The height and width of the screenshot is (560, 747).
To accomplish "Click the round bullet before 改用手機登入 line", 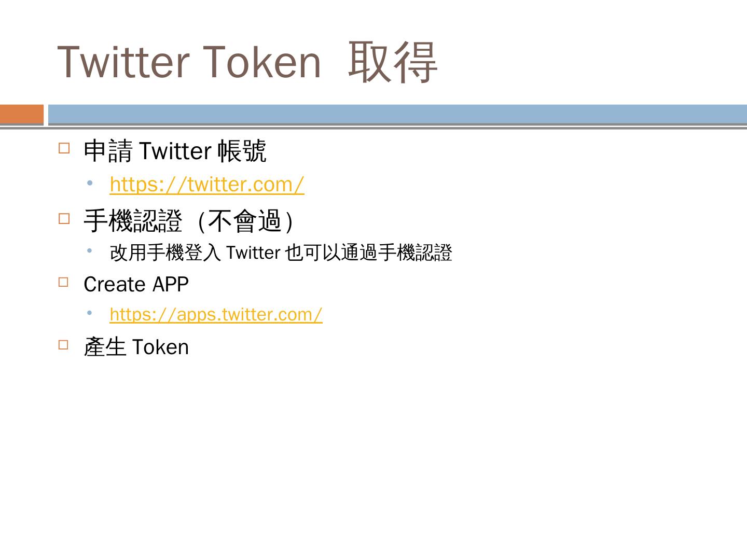I will coord(90,250).
